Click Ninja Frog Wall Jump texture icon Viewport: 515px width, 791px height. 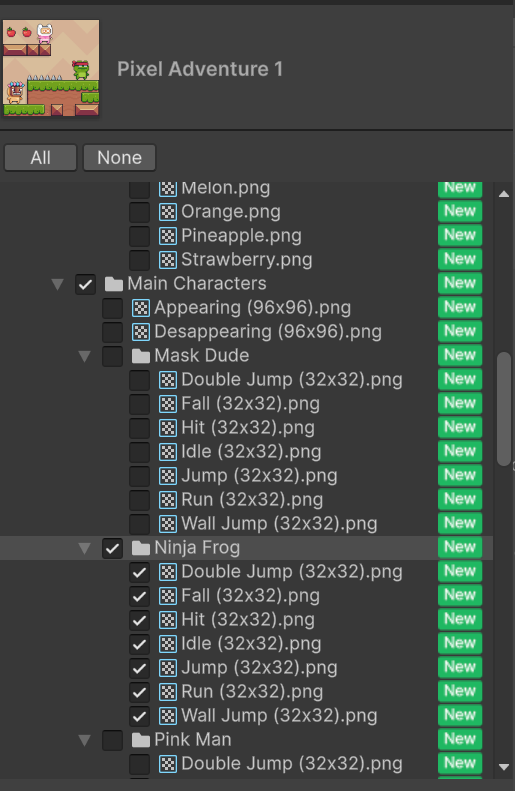coord(168,716)
